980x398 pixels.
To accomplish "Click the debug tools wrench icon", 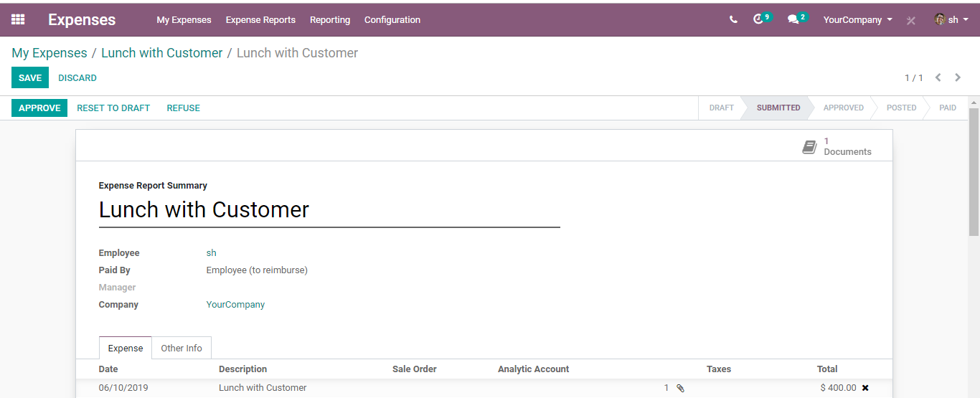I will point(911,20).
